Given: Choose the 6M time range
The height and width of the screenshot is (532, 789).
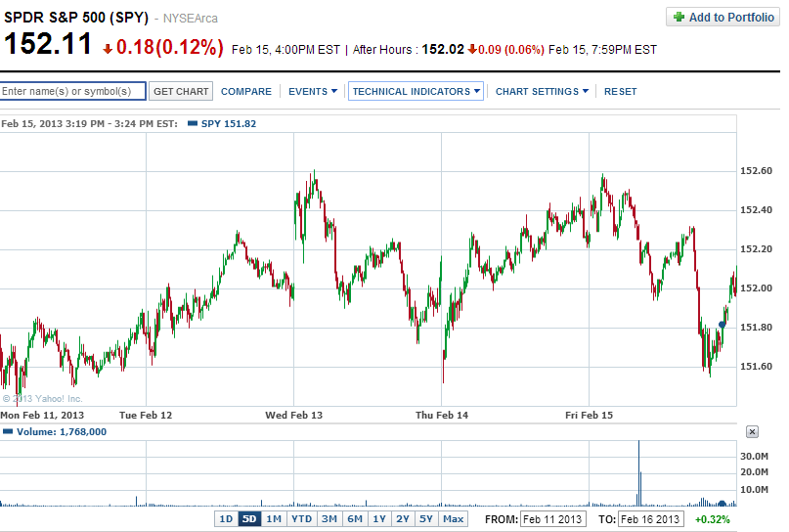Looking at the screenshot, I should [x=355, y=519].
